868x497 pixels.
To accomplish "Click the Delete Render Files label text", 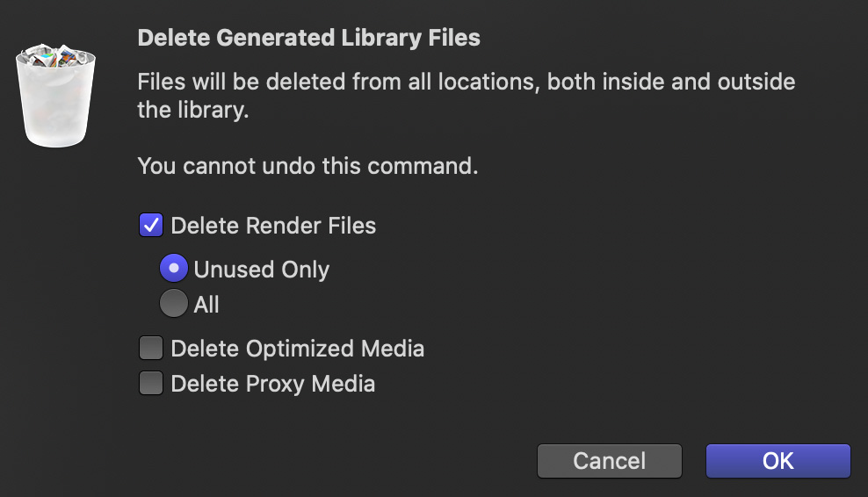I will click(273, 226).
